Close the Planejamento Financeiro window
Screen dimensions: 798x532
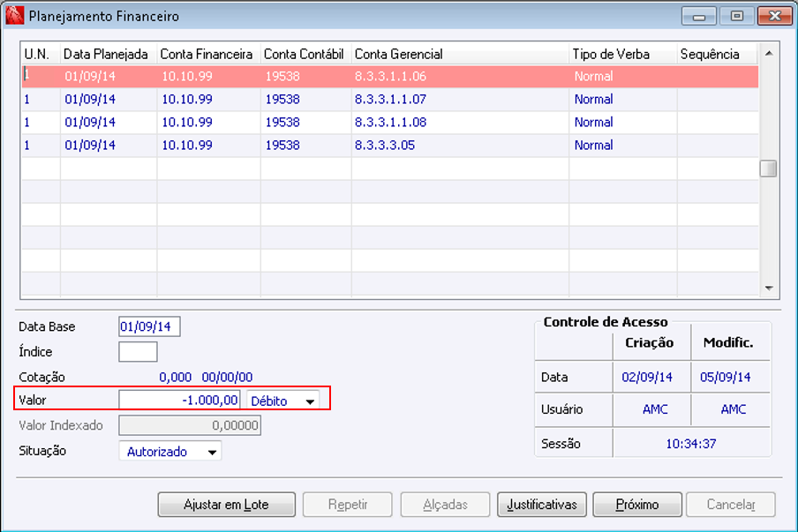[x=775, y=16]
